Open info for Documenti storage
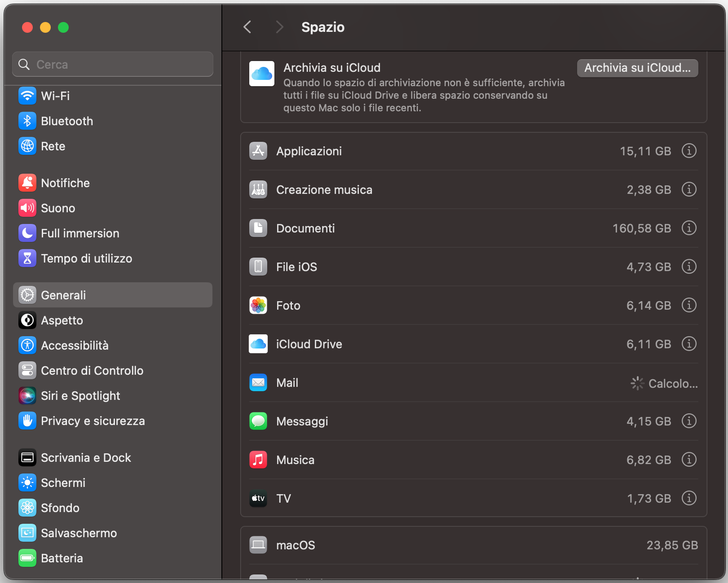728x583 pixels. tap(689, 228)
